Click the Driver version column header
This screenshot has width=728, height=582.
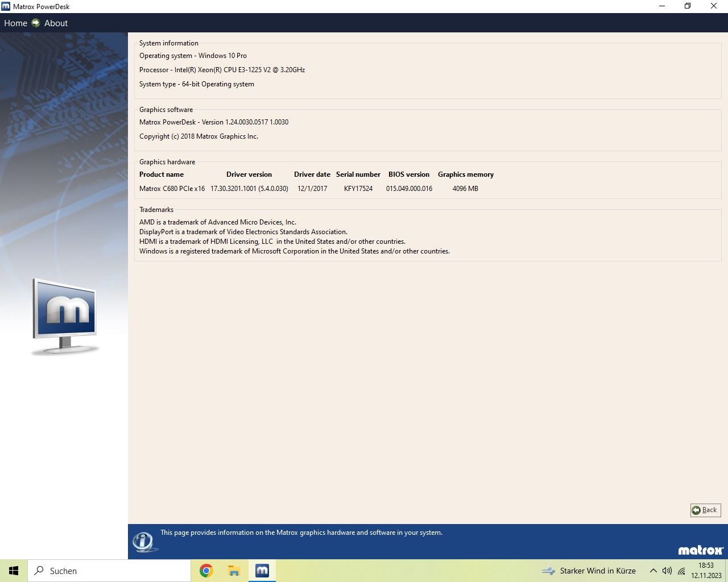click(x=249, y=174)
